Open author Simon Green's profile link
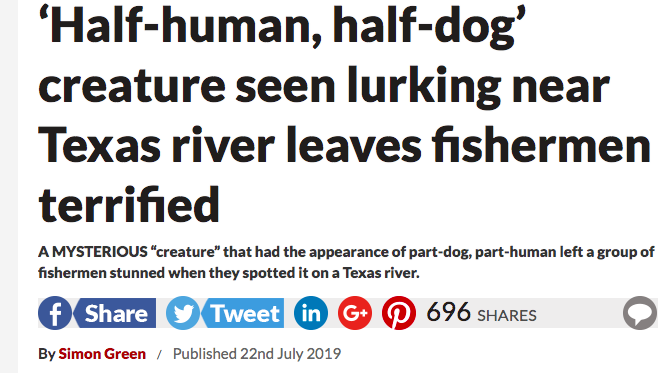 pos(102,354)
